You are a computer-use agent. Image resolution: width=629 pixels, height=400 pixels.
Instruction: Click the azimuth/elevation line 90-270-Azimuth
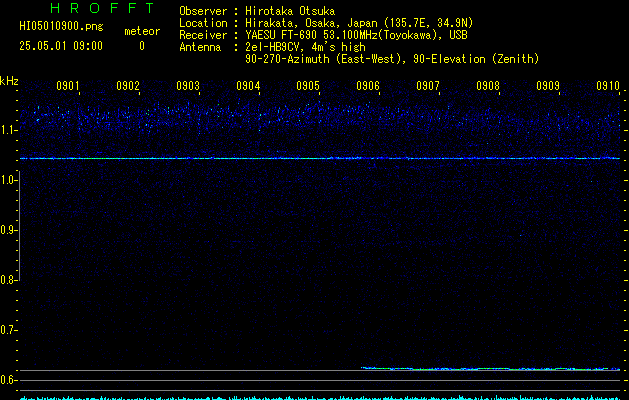(392, 59)
